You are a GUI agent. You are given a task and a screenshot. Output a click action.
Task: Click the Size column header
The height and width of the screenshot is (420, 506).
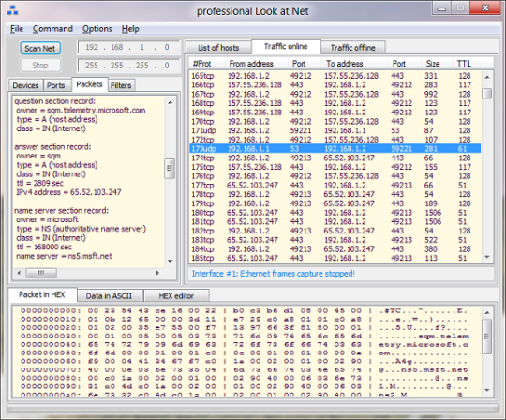(433, 64)
